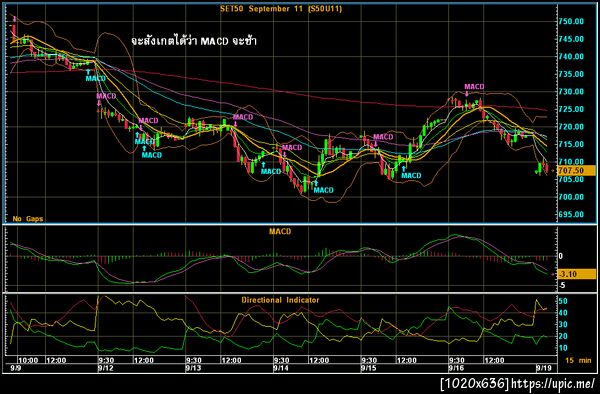This screenshot has width=600, height=394.
Task: Click the MACD indicator panel title
Action: click(280, 231)
